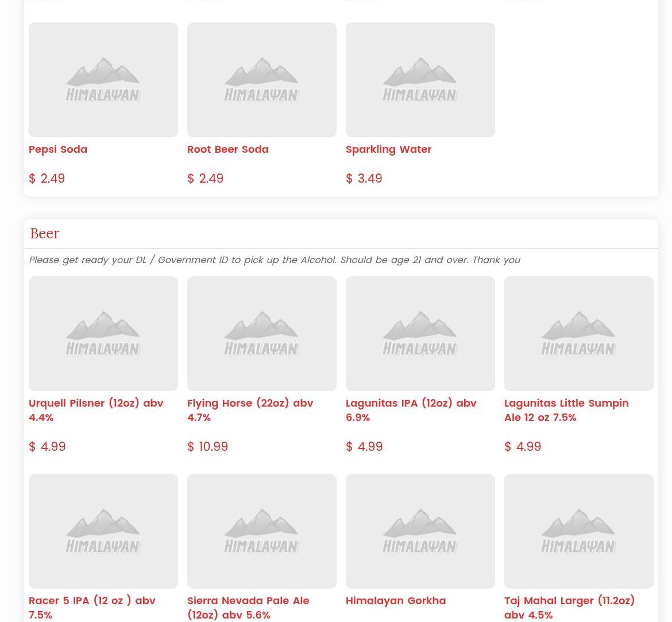
Task: Open Sierra Nevada Pale Ale title link
Action: [x=248, y=608]
